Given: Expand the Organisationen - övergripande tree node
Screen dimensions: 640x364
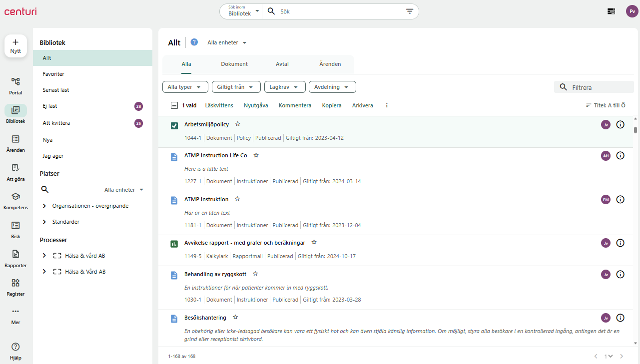Looking at the screenshot, I should tap(44, 206).
